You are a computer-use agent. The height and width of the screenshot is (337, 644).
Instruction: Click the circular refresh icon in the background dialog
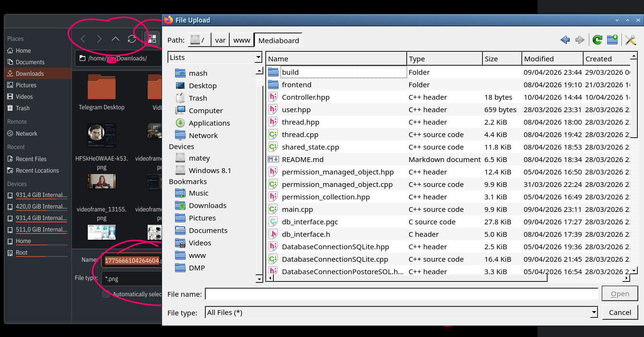132,39
